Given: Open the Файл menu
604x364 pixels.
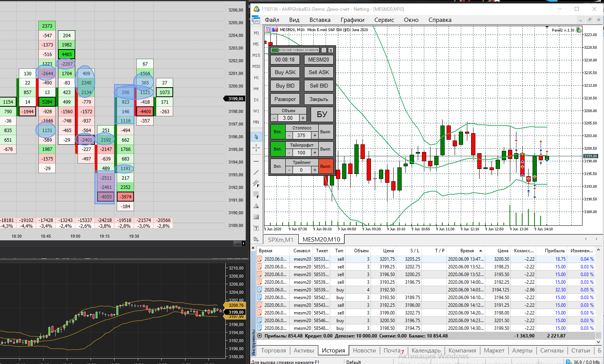Looking at the screenshot, I should click(x=272, y=20).
